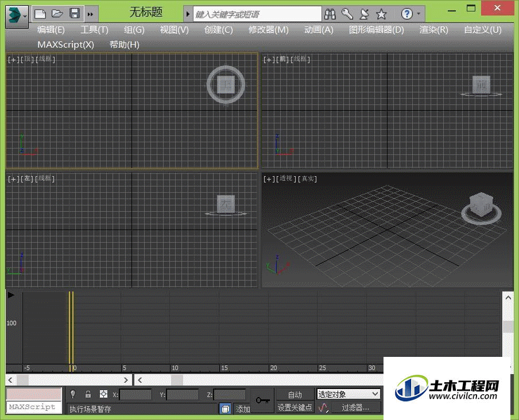The height and width of the screenshot is (420, 519).
Task: Click the right horizontal scrollbar's left arrow
Action: pyautogui.click(x=140, y=380)
